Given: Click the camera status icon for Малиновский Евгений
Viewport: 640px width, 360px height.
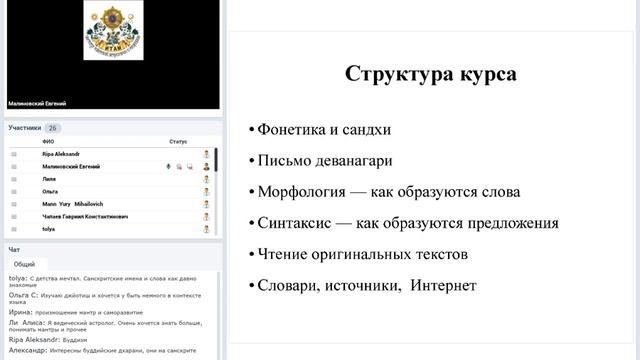Looking at the screenshot, I should 179,167.
